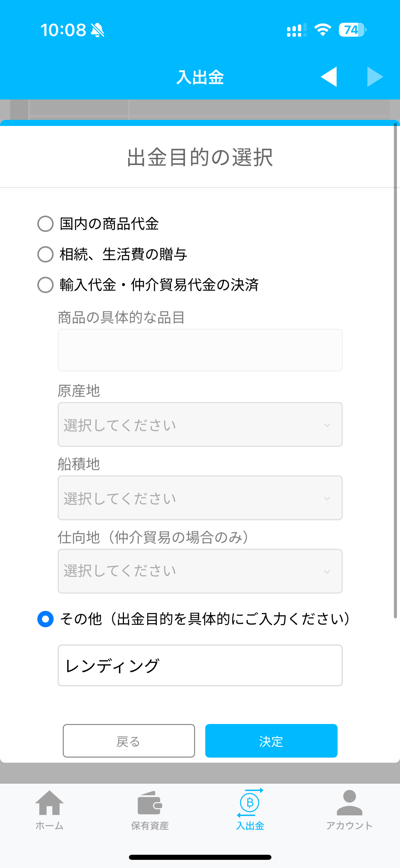Tap the Bitcoin 入出金 transfer icon
400x868 pixels.
pyautogui.click(x=250, y=803)
